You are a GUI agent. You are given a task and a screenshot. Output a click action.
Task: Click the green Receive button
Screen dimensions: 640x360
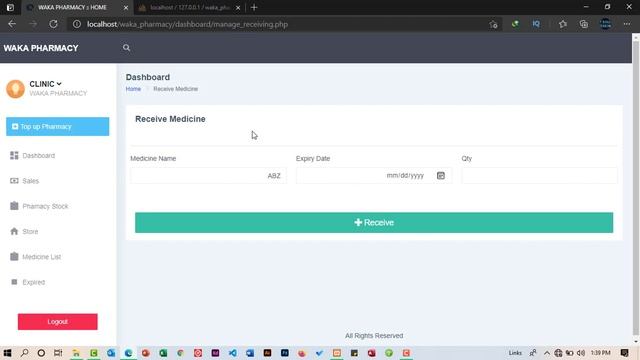[374, 222]
